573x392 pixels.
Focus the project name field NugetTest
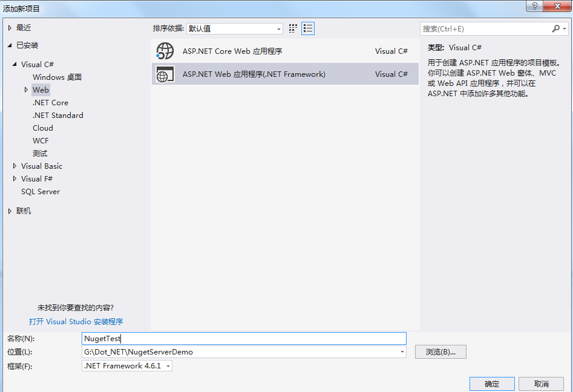click(244, 338)
